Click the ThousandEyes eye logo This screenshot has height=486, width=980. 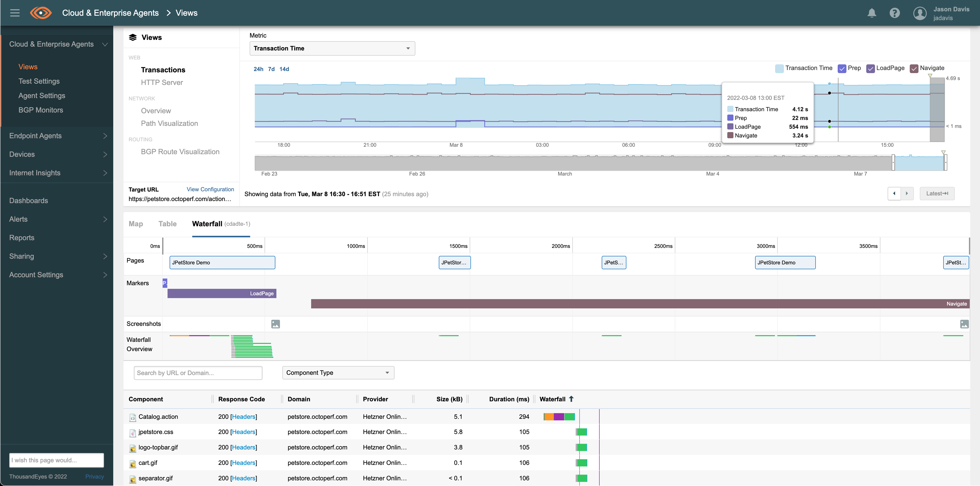[x=41, y=13]
